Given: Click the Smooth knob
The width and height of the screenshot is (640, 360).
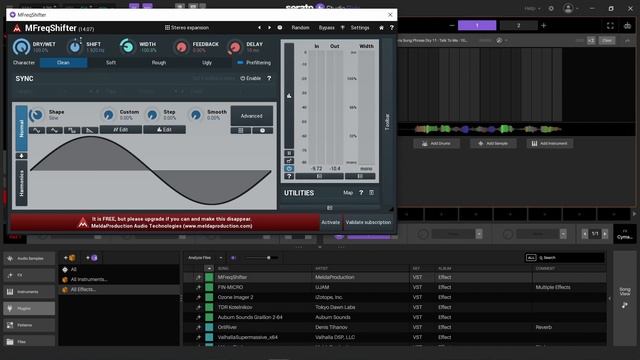Looking at the screenshot, I should pyautogui.click(x=196, y=115).
